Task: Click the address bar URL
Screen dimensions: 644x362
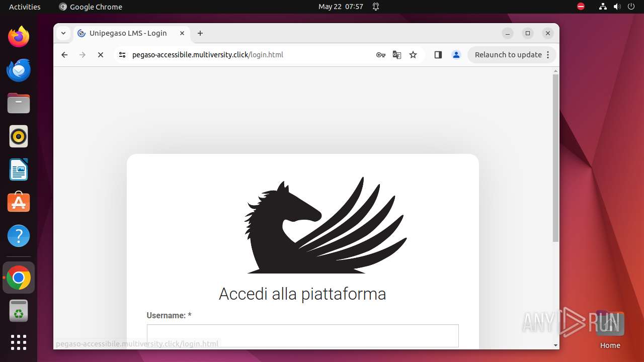Action: 208,55
